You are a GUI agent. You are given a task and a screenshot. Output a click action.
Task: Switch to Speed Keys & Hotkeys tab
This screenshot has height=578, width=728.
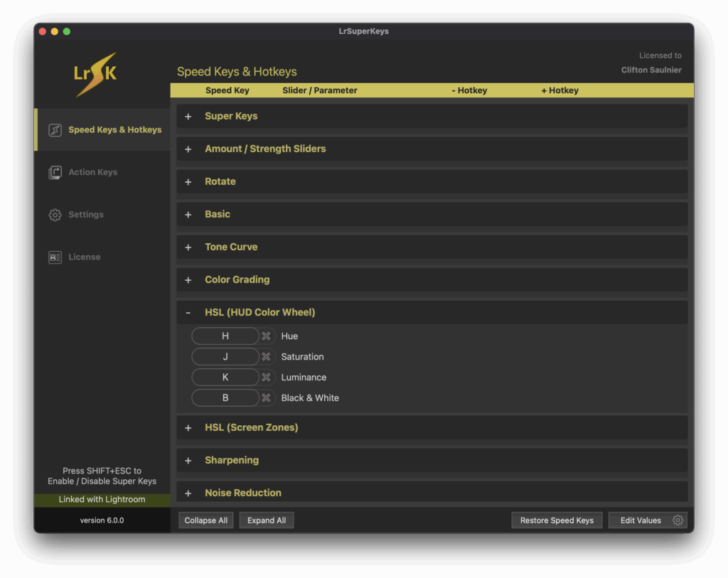[102, 130]
